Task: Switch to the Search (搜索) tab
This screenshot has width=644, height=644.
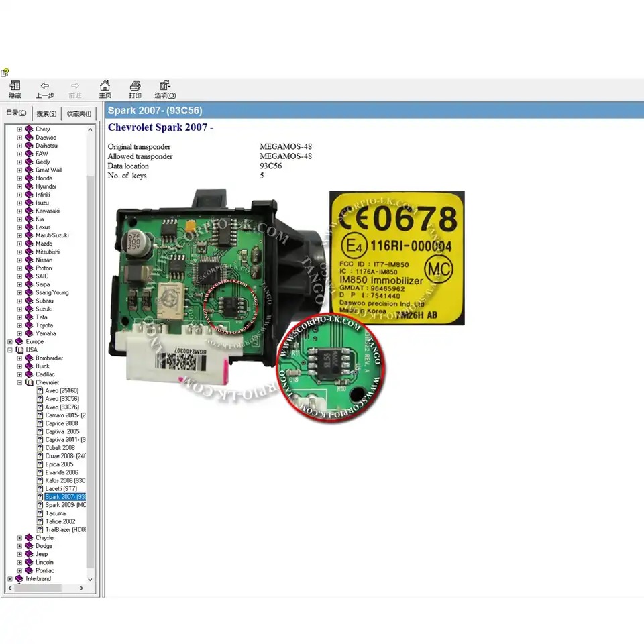Action: click(x=46, y=113)
